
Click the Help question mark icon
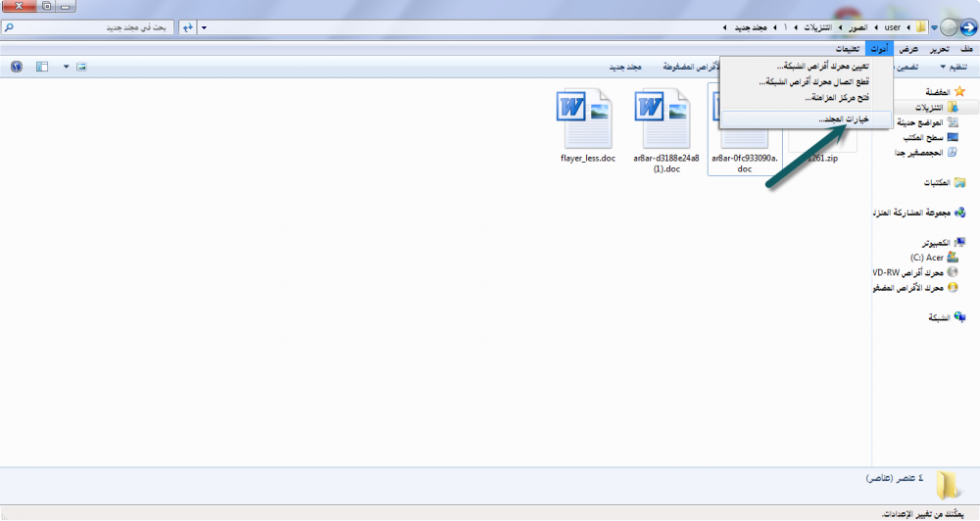[16, 67]
